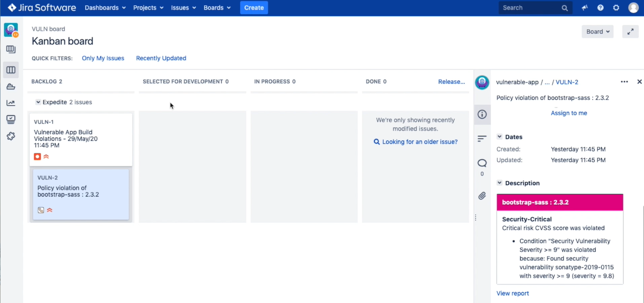Click the Kanban board page title
644x303 pixels.
pos(62,41)
